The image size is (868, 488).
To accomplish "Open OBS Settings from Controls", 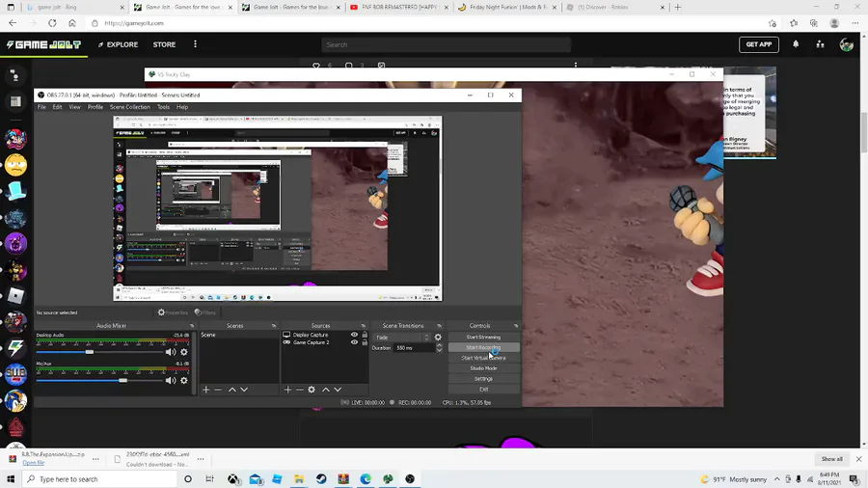I will pyautogui.click(x=483, y=379).
